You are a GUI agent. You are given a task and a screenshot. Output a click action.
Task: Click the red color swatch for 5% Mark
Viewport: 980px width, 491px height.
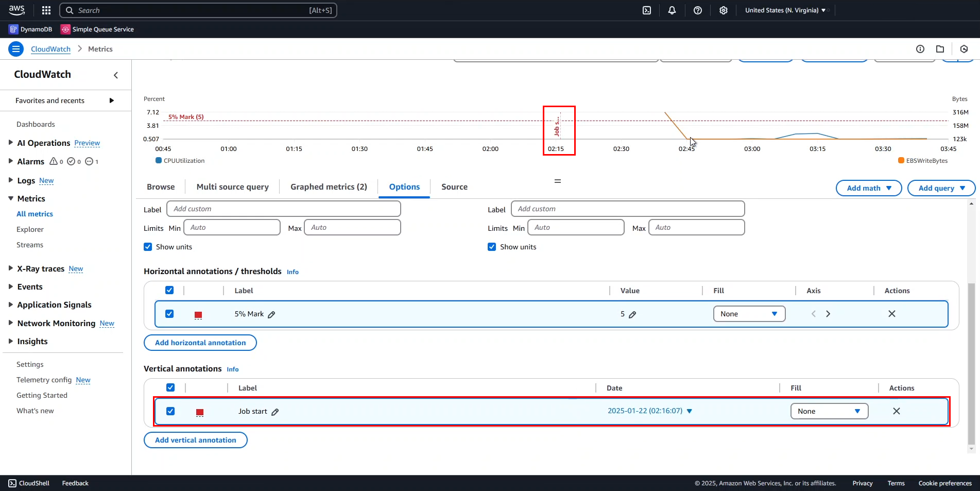point(198,315)
